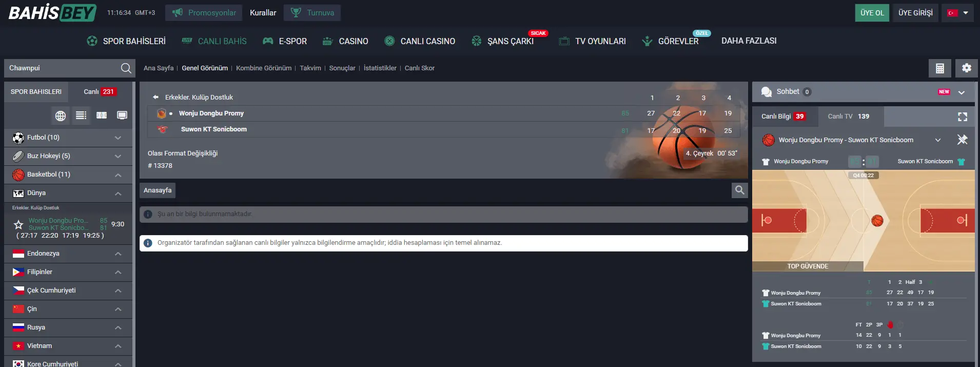Click the back arrow beside Erkekler. Kulüp Dostluk

tap(155, 97)
